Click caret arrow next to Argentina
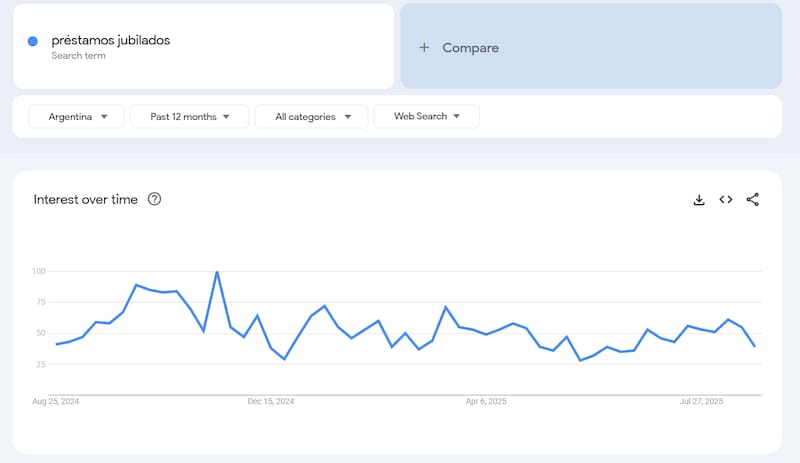The height and width of the screenshot is (463, 800). click(x=105, y=117)
